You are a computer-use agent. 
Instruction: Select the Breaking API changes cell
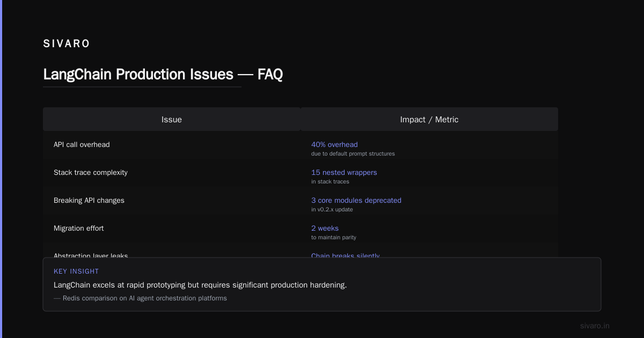click(89, 200)
